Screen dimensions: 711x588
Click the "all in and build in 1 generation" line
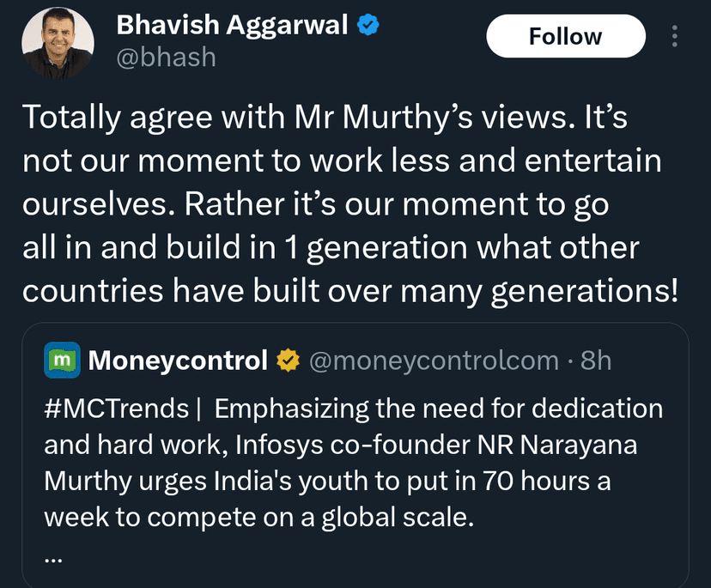coord(242,248)
